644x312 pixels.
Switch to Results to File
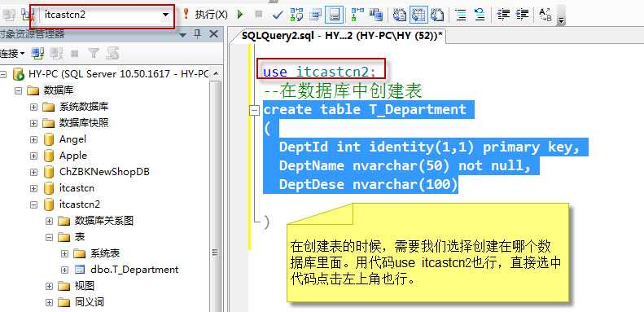pyautogui.click(x=436, y=15)
